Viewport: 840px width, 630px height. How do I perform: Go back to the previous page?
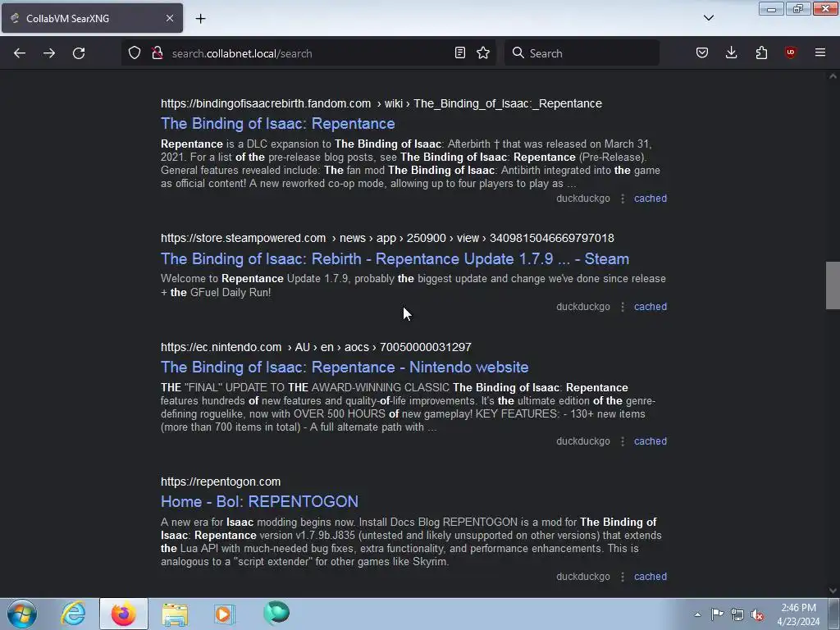point(20,53)
